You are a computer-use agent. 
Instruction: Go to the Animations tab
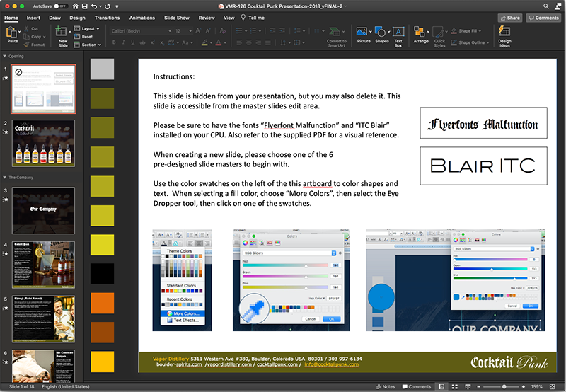[142, 18]
